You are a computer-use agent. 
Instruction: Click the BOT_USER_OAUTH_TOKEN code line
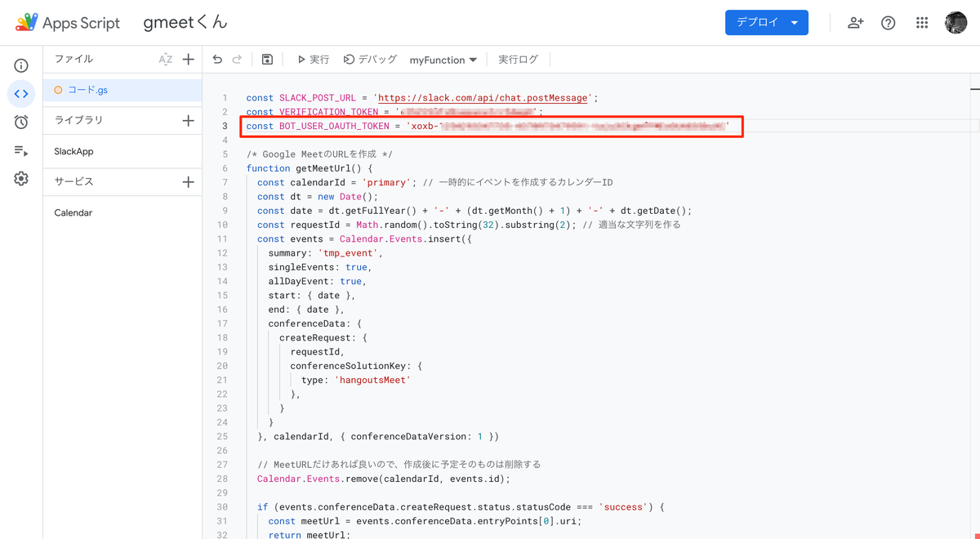[488, 127]
